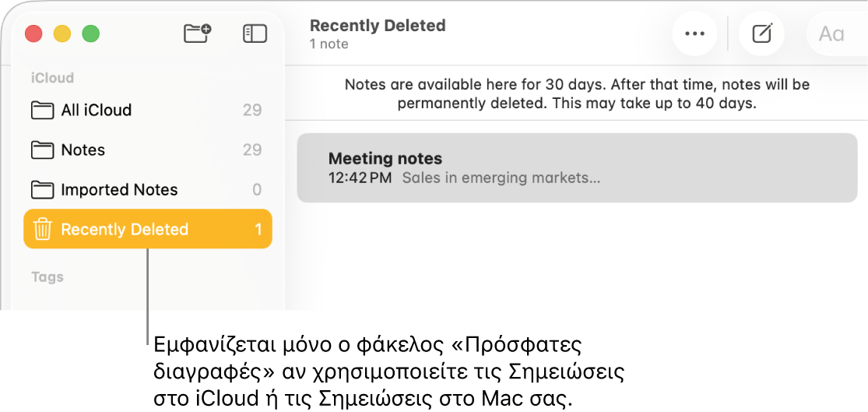Select the Imported Notes folder
Viewport: 868px width, 412px height.
pyautogui.click(x=119, y=189)
